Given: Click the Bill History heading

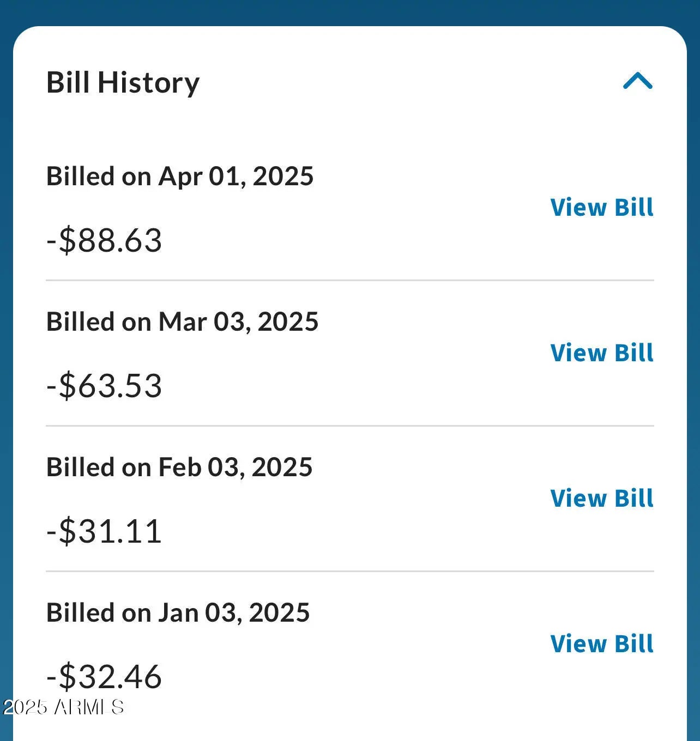Looking at the screenshot, I should point(123,83).
